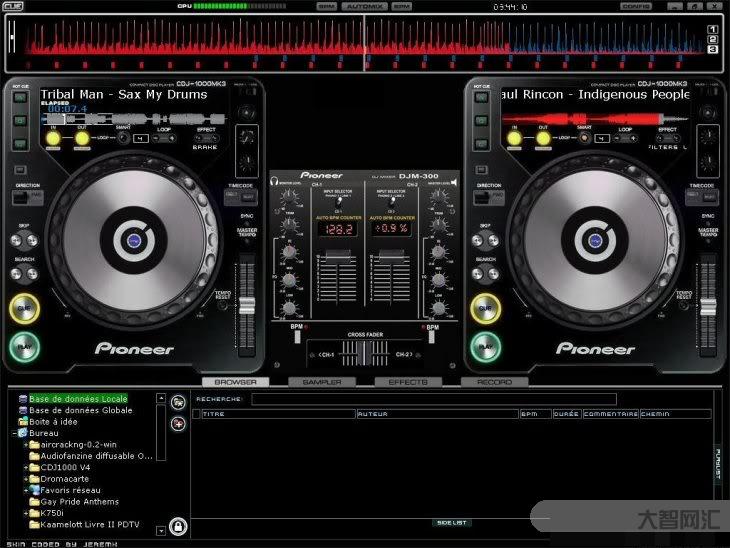Set loop OUT point on right deck
The height and width of the screenshot is (548, 730).
coord(543,138)
